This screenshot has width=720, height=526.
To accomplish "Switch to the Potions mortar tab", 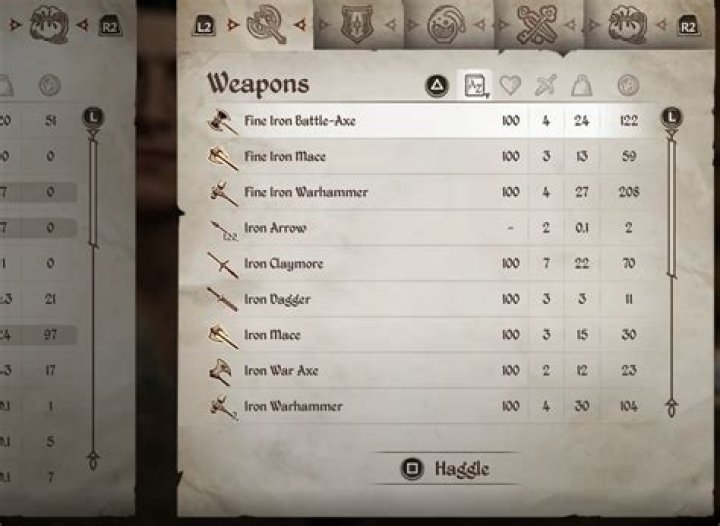I will tap(445, 25).
